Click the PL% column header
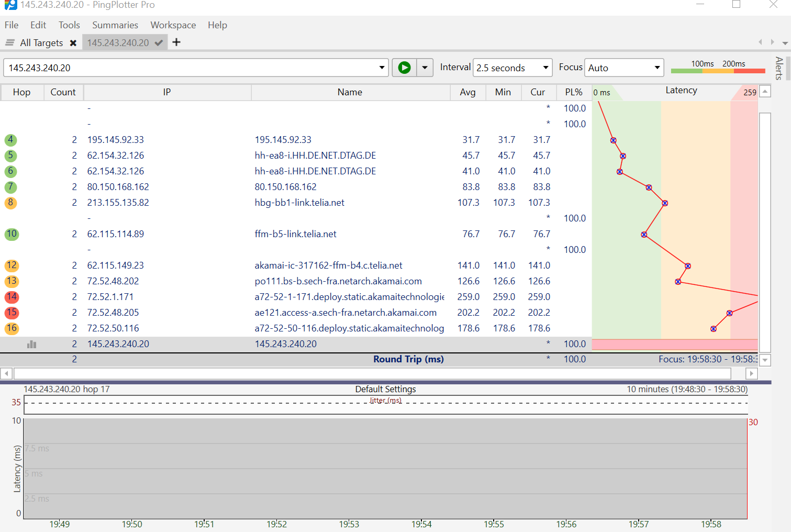The width and height of the screenshot is (791, 532). (574, 92)
